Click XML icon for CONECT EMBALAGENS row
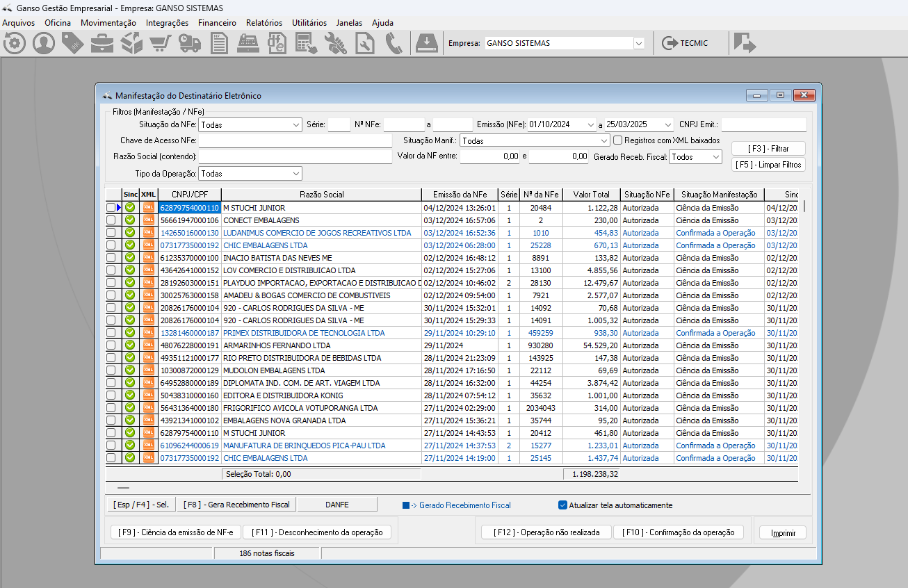Viewport: 908px width, 588px height. click(149, 220)
